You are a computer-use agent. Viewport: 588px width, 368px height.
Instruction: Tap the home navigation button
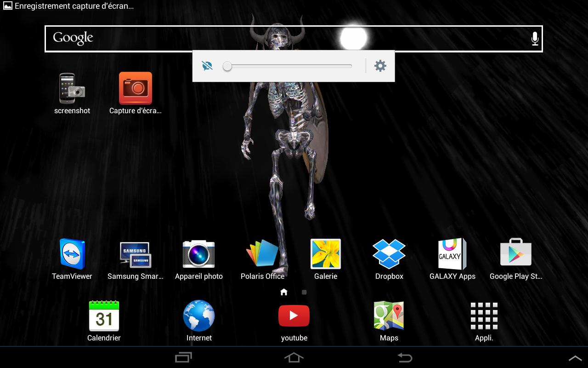[294, 357]
